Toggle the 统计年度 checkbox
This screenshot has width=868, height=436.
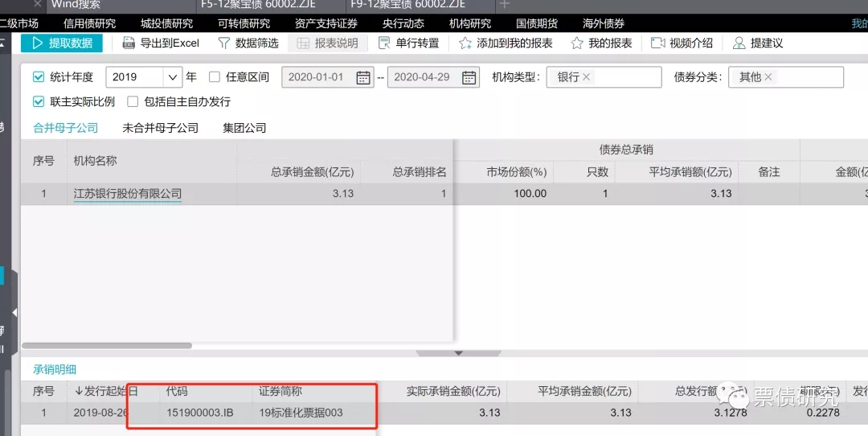pyautogui.click(x=39, y=77)
